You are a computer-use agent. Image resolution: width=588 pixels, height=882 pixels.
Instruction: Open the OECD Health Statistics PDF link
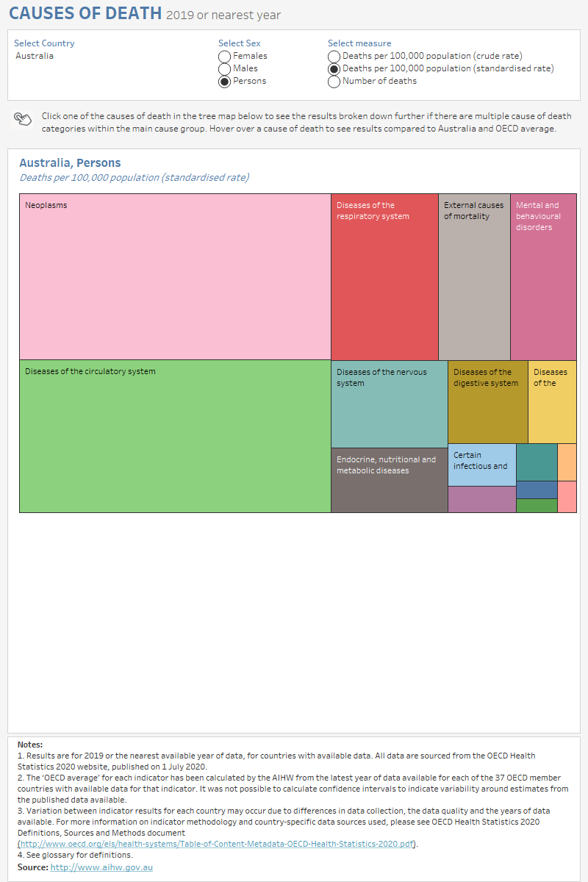(x=217, y=844)
